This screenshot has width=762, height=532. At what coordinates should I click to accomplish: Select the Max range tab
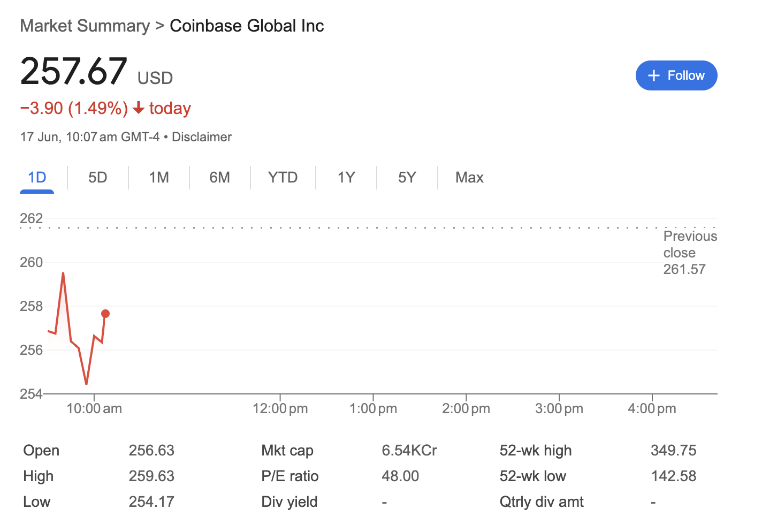(469, 178)
